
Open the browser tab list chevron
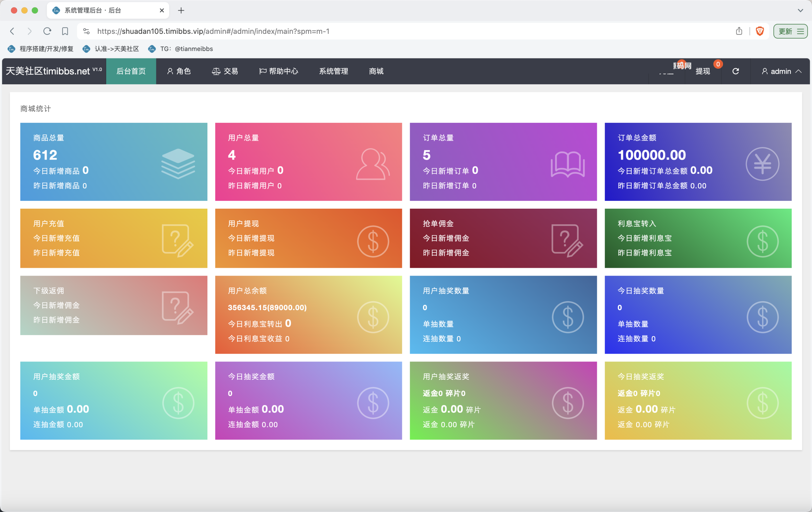[x=800, y=10]
